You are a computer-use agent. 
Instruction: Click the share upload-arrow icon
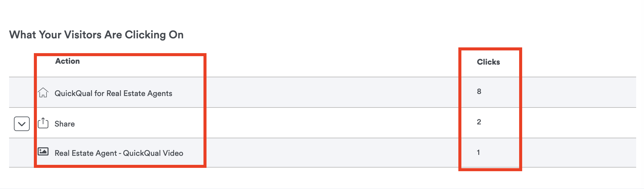click(x=43, y=123)
